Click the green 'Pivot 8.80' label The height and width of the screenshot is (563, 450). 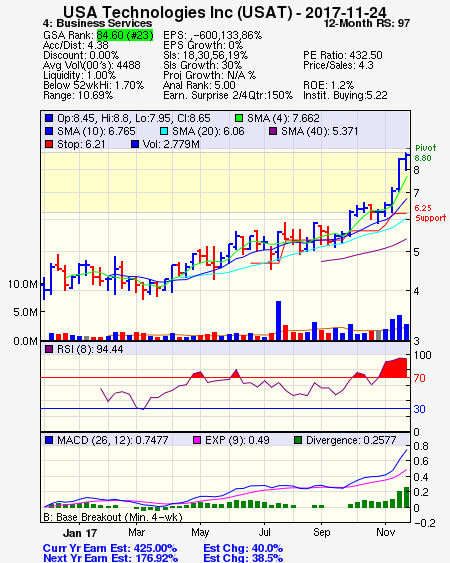click(x=425, y=153)
